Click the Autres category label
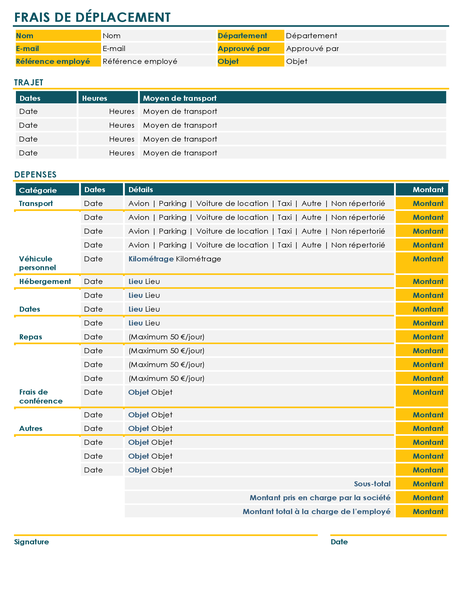Image resolution: width=462 pixels, height=600 pixels. (31, 429)
